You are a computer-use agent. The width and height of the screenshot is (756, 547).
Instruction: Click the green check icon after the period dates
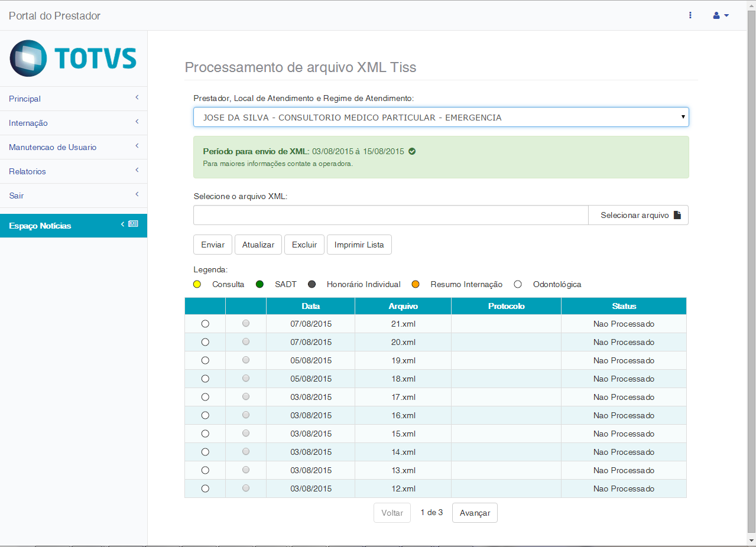click(412, 151)
